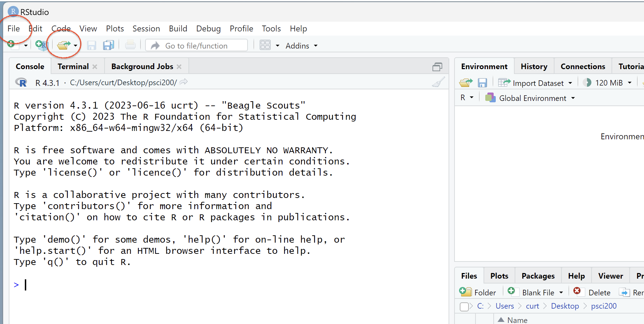Screen dimensions: 644x324
Task: Open the Edit menu
Action: click(x=35, y=29)
